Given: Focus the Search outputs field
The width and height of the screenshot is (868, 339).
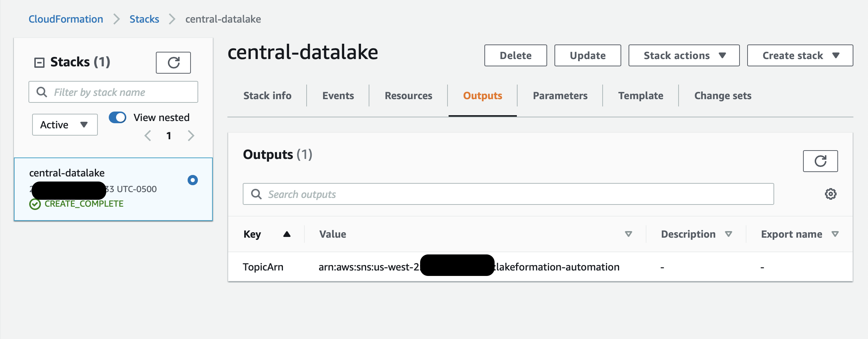Looking at the screenshot, I should tap(508, 194).
